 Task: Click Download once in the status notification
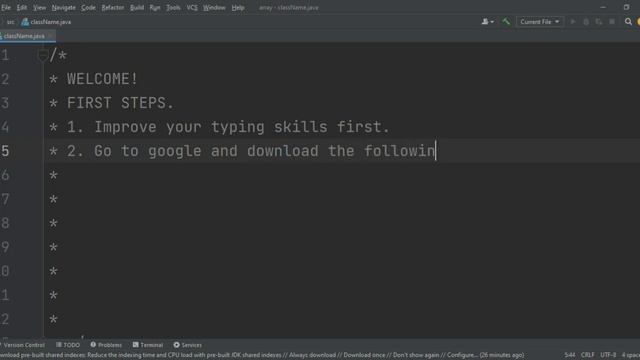pos(364,356)
